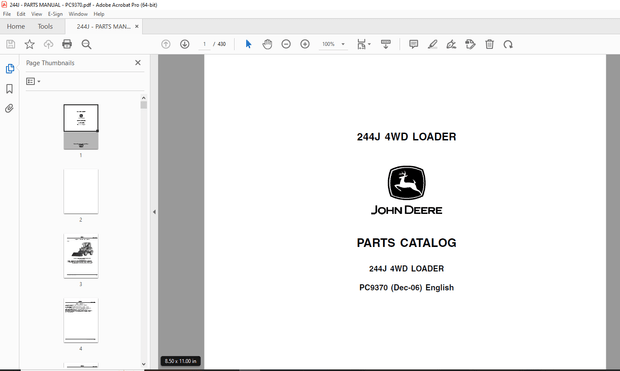The height and width of the screenshot is (371, 620).
Task: Select page 1 thumbnail
Action: click(x=81, y=127)
